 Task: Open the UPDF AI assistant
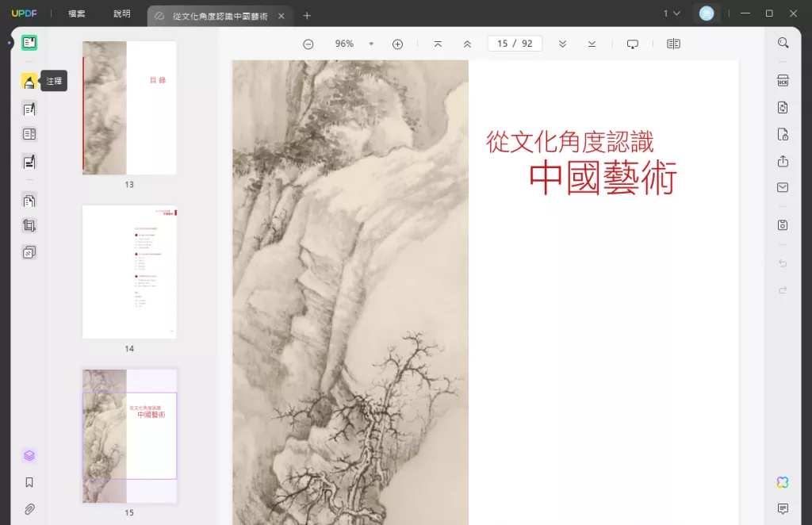click(783, 482)
